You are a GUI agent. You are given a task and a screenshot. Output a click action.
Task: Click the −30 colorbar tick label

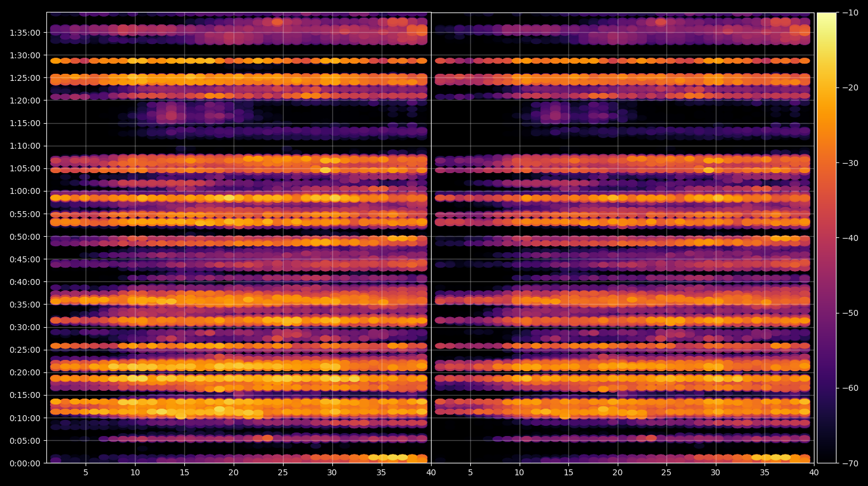851,163
